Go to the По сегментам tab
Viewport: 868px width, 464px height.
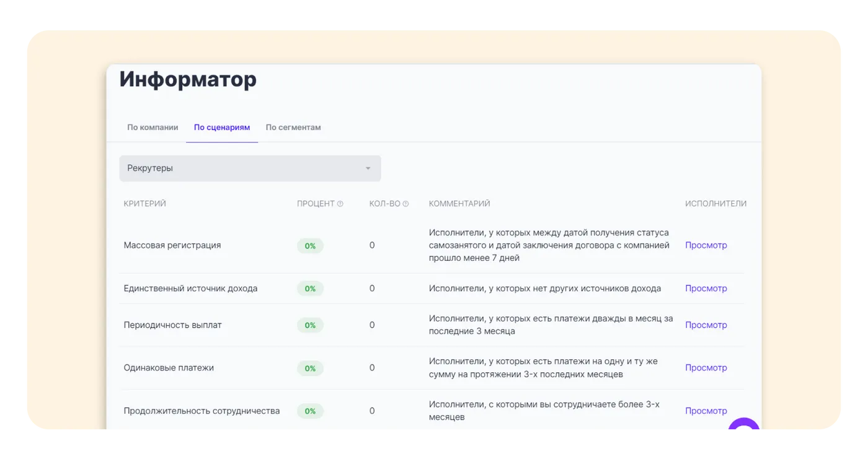293,128
